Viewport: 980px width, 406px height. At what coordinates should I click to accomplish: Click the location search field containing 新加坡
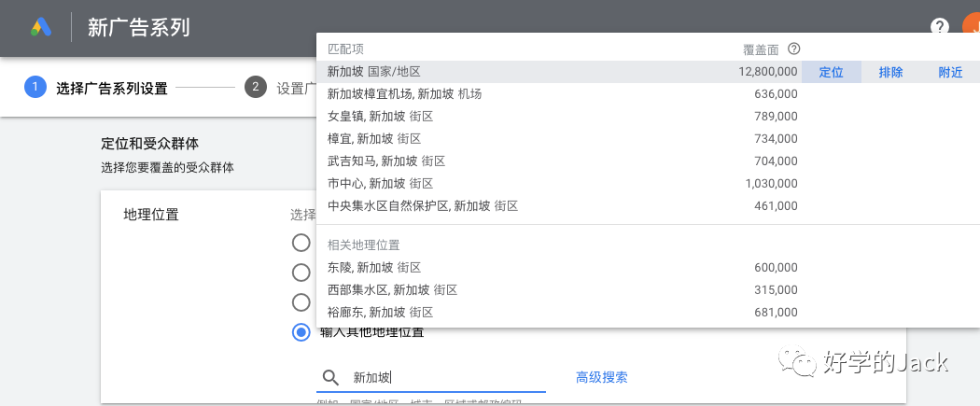431,377
